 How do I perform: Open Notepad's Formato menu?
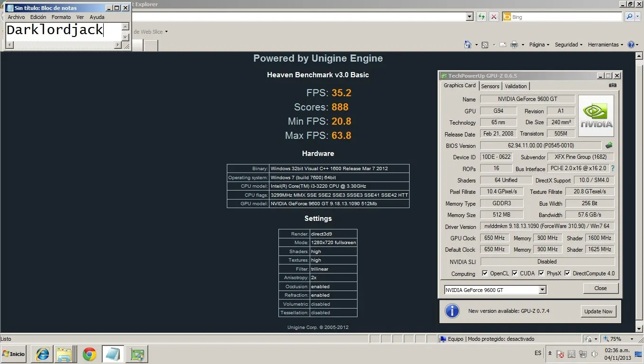61,17
